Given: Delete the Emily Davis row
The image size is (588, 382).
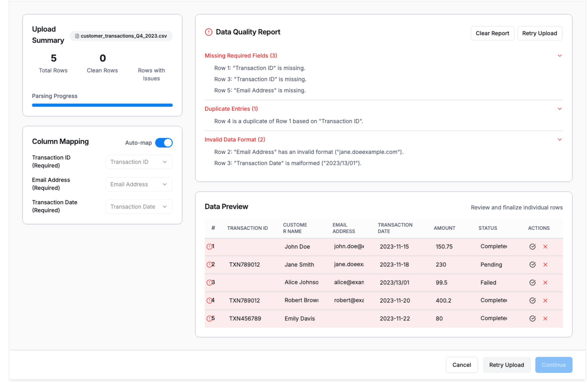Looking at the screenshot, I should [x=545, y=319].
